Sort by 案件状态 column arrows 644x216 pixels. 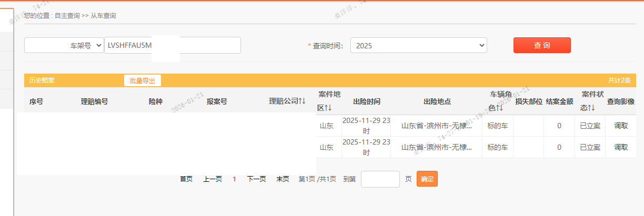pos(591,108)
